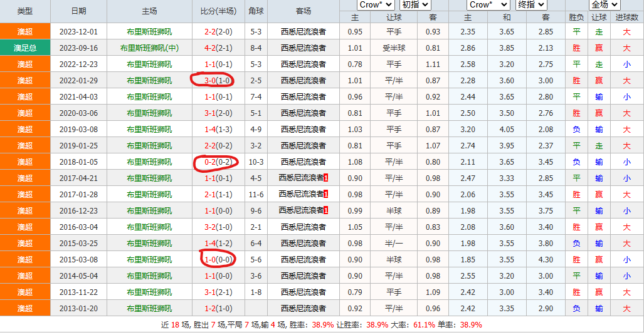Click 澳超 label for 2023-12-01 match

(x=25, y=31)
